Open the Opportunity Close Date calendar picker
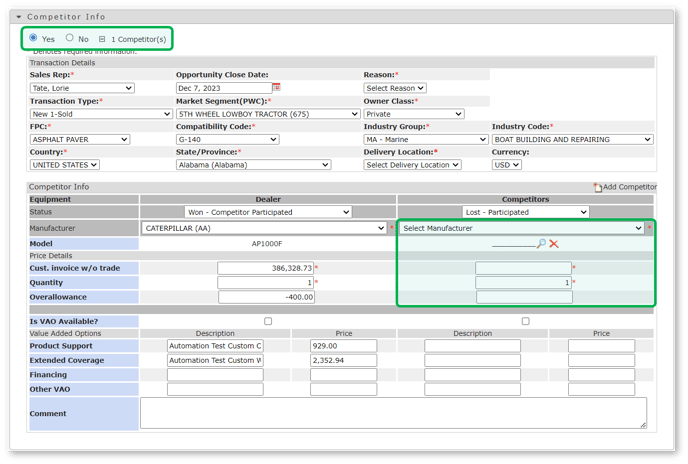 pyautogui.click(x=277, y=88)
